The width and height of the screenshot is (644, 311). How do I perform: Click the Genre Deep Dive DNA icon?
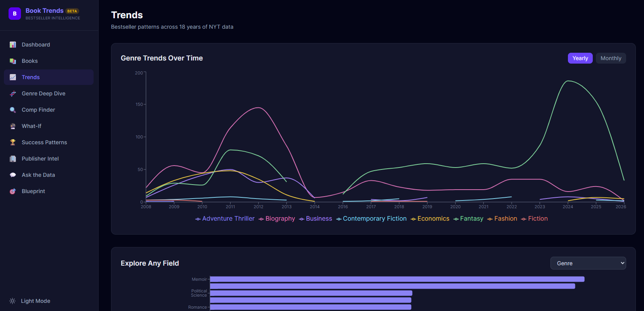13,93
